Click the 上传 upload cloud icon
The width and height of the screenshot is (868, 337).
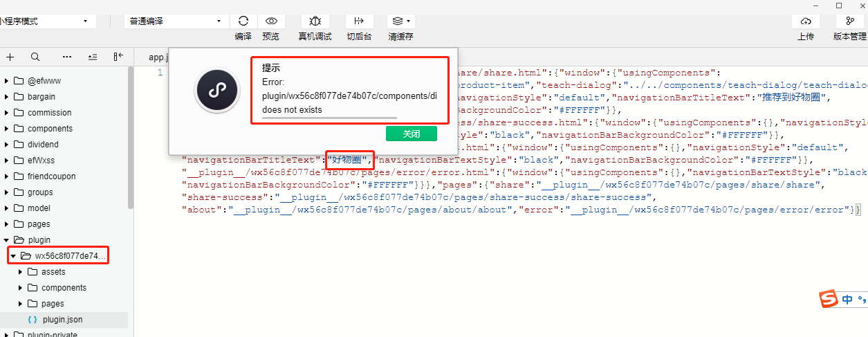pos(806,21)
